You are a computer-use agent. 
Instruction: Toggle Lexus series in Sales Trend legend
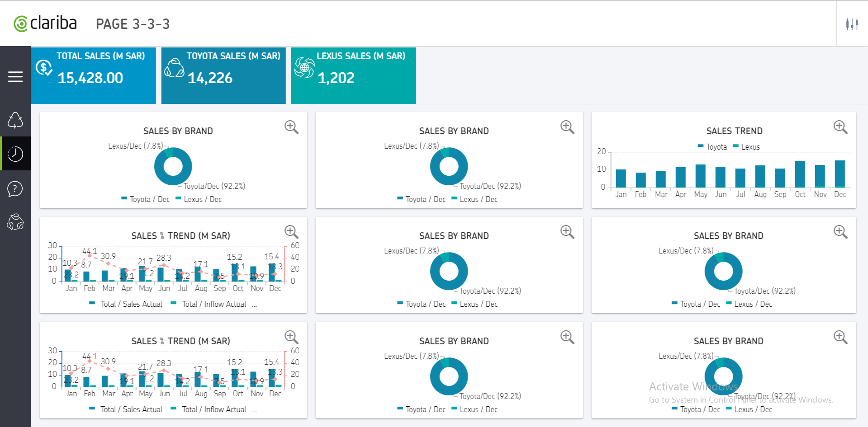click(x=746, y=147)
